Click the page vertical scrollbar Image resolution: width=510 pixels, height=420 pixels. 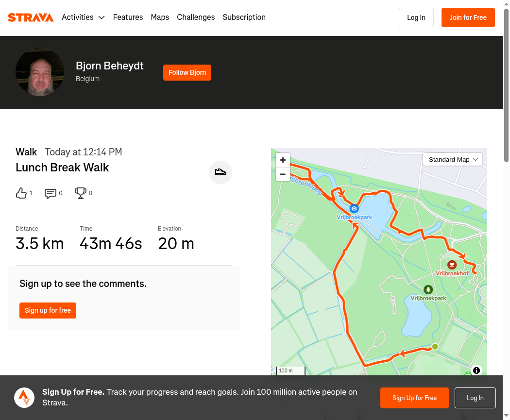[x=506, y=210]
